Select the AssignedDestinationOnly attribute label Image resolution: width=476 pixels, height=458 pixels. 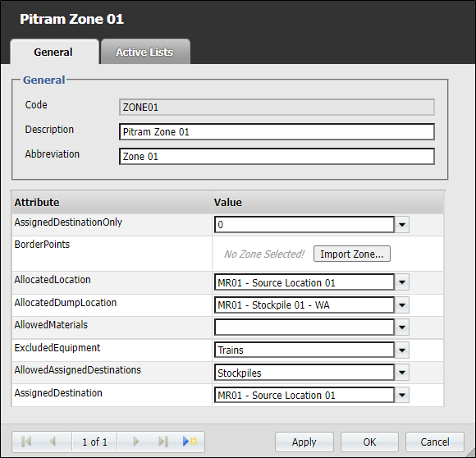tap(68, 222)
